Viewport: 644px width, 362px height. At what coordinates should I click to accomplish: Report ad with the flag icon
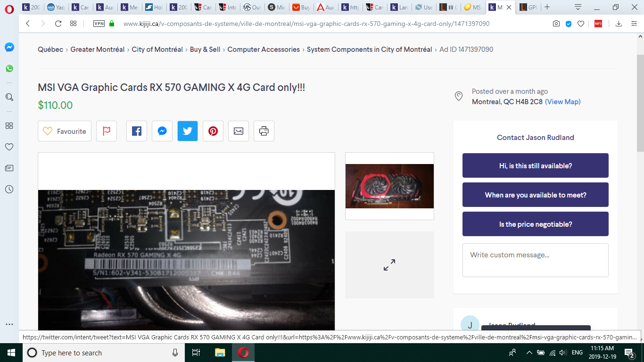tap(107, 131)
